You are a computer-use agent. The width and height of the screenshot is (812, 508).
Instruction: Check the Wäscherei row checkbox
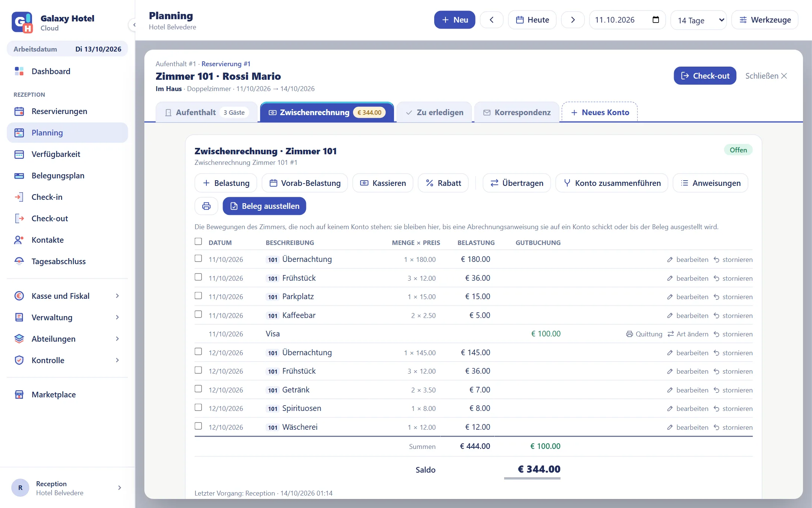tap(198, 426)
